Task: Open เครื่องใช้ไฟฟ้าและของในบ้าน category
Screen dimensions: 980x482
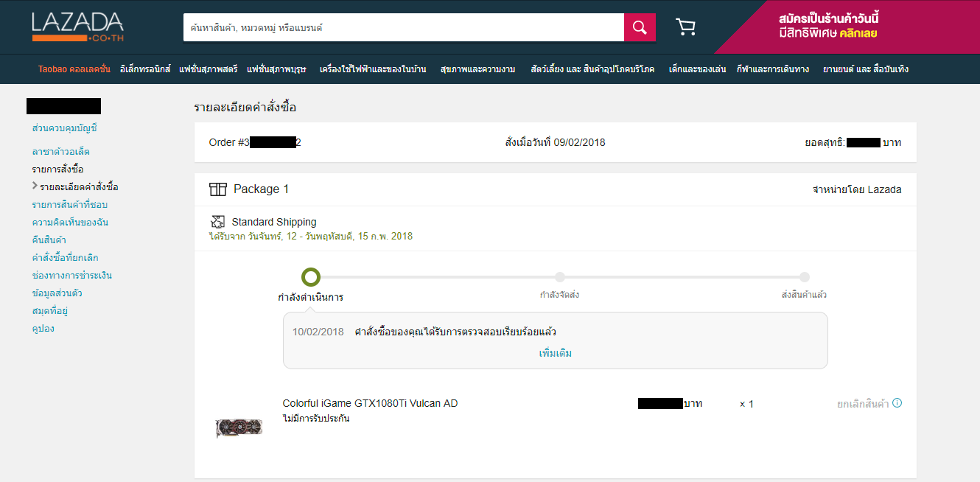Action: click(x=373, y=69)
